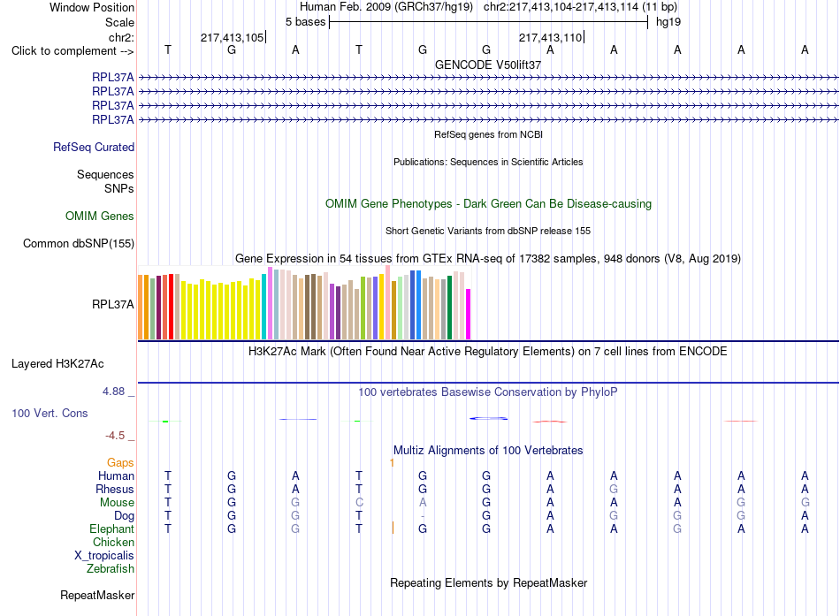The width and height of the screenshot is (840, 616).
Task: Click the -4.5 lower PhyloP scale value
Action: (x=115, y=436)
